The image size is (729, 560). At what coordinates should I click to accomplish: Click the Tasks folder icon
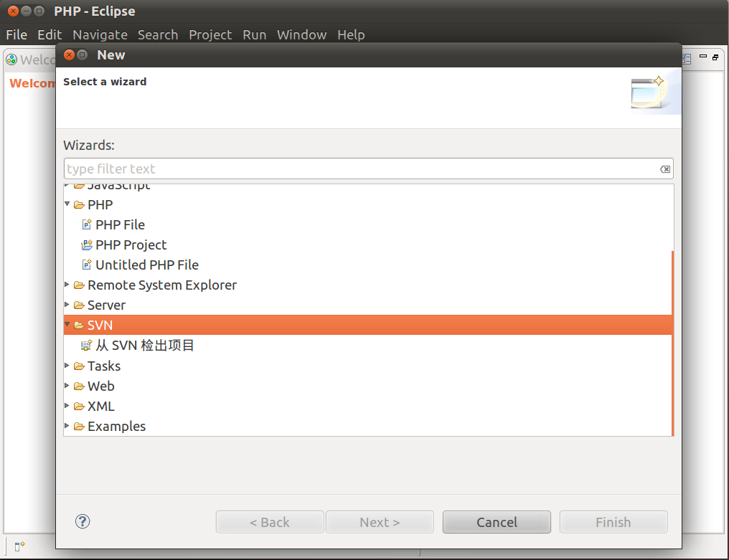79,366
